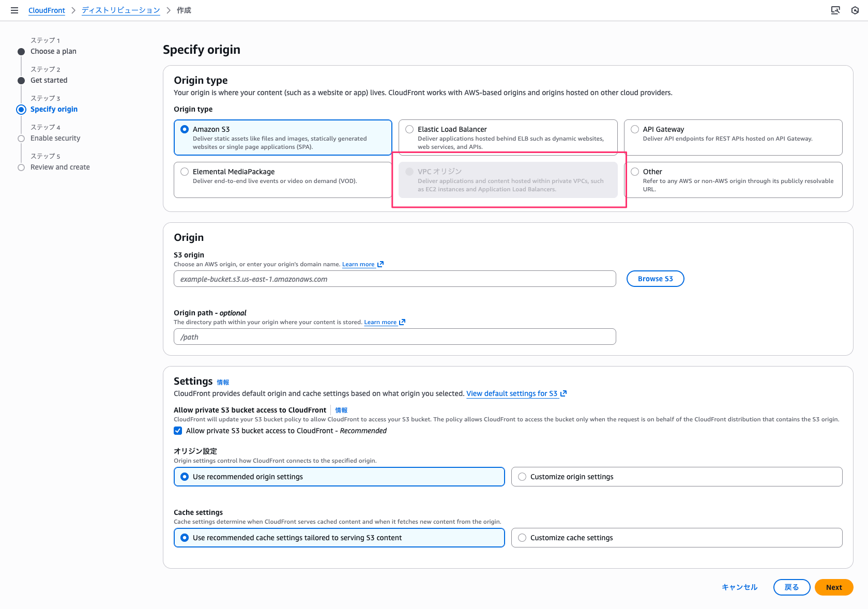Select Customize cache settings option
Viewport: 868px width, 609px height.
(522, 538)
